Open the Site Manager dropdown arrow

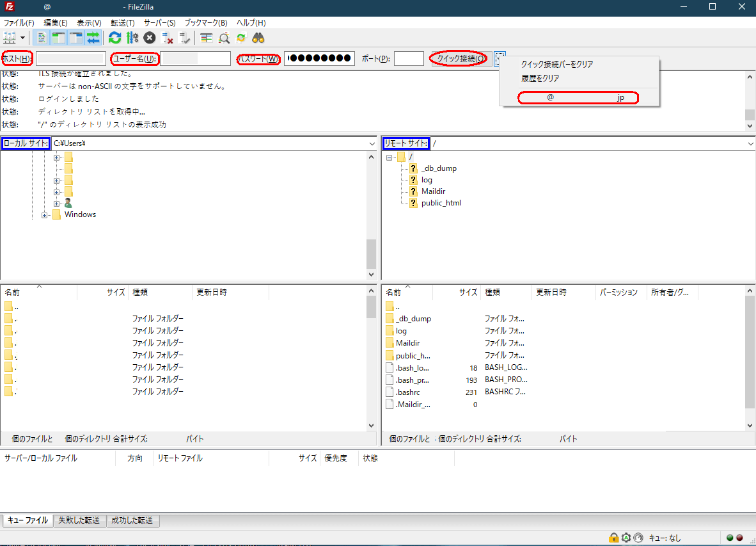pyautogui.click(x=22, y=38)
